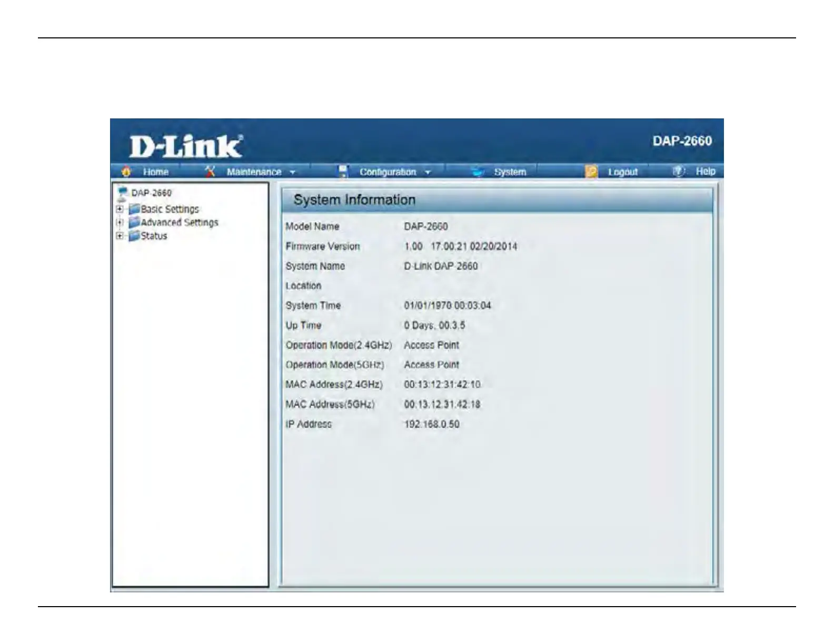This screenshot has height=644, width=834.
Task: Click the D-Link logo
Action: pyautogui.click(x=186, y=146)
